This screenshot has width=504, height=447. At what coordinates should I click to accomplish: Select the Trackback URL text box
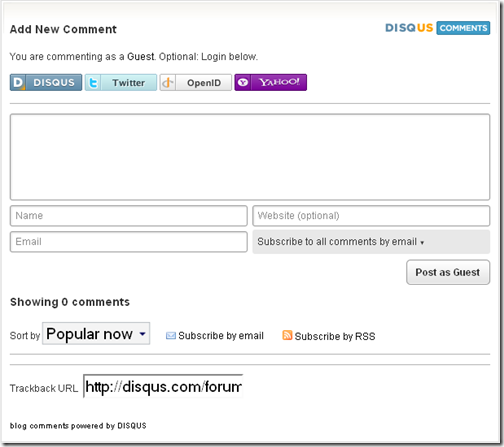coord(163,387)
